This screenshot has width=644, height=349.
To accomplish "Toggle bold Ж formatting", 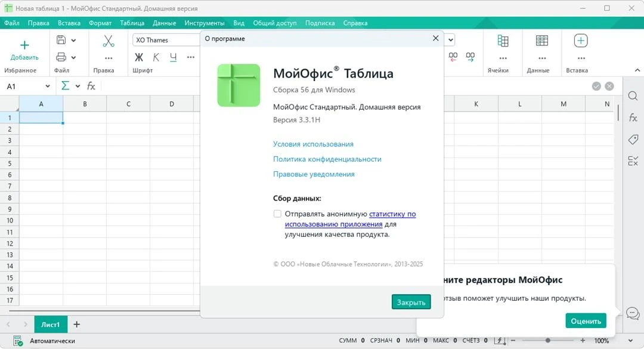I will click(x=139, y=57).
